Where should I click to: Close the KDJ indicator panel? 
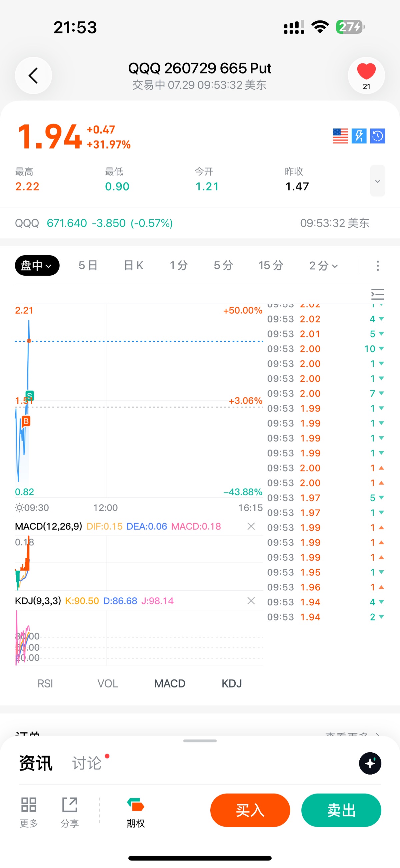(251, 601)
